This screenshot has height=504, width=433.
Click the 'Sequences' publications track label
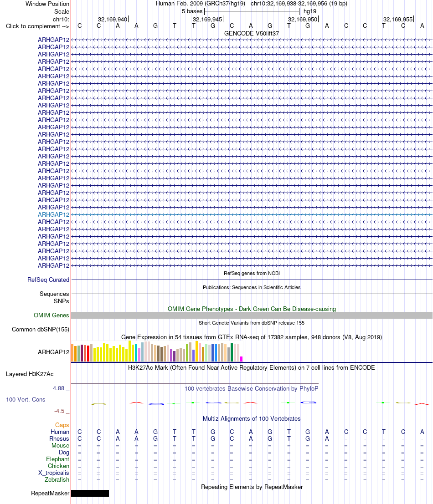(54, 294)
